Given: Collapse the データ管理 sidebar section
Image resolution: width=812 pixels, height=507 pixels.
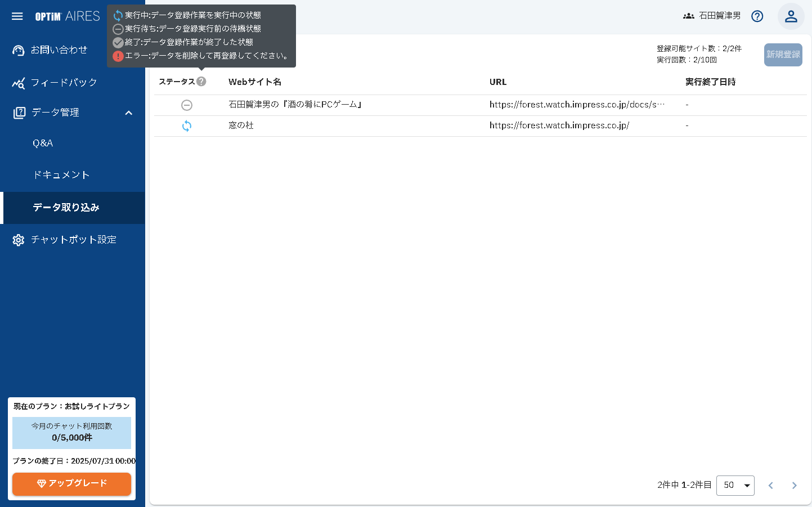Looking at the screenshot, I should pyautogui.click(x=129, y=113).
